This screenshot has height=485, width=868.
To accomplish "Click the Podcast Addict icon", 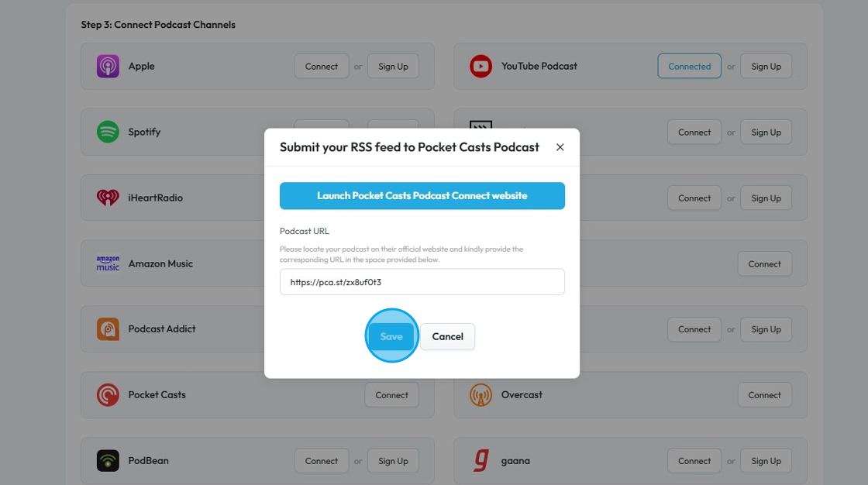I will point(108,329).
